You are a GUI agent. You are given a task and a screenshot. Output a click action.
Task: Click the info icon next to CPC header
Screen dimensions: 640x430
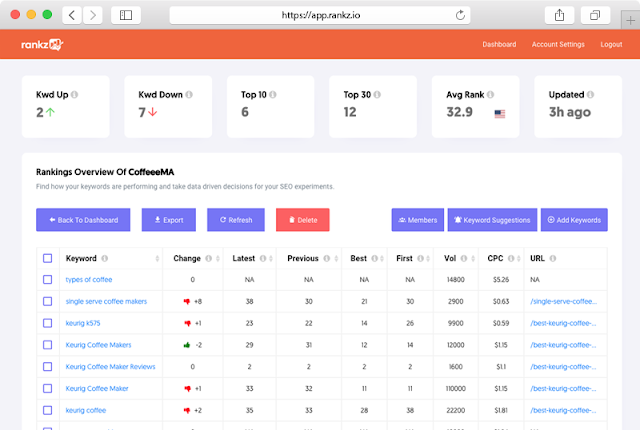pyautogui.click(x=511, y=258)
